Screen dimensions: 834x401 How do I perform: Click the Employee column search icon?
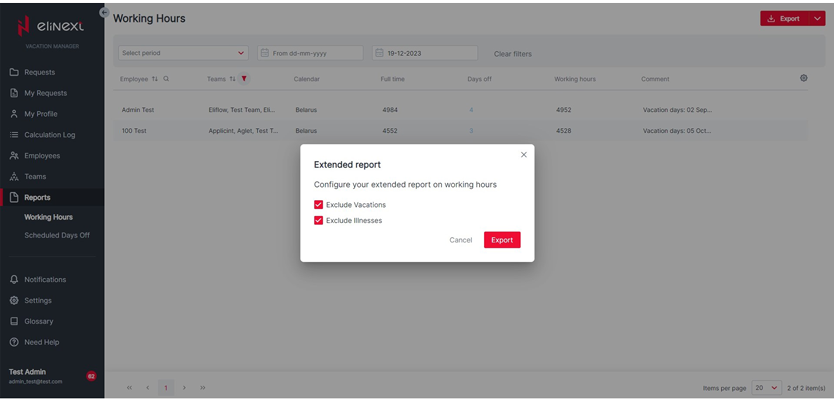point(166,79)
